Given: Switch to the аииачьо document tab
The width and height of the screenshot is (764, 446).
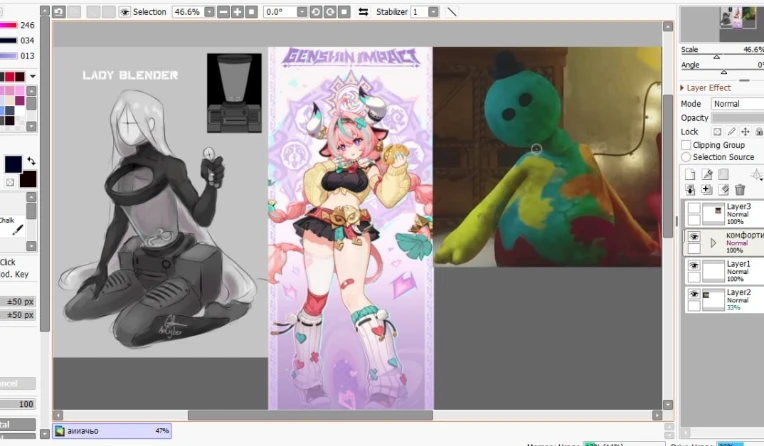Looking at the screenshot, I should click(112, 431).
